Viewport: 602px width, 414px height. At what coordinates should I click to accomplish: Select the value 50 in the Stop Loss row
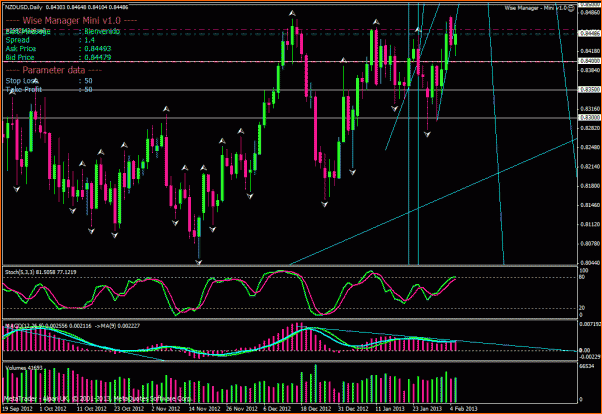tap(88, 81)
